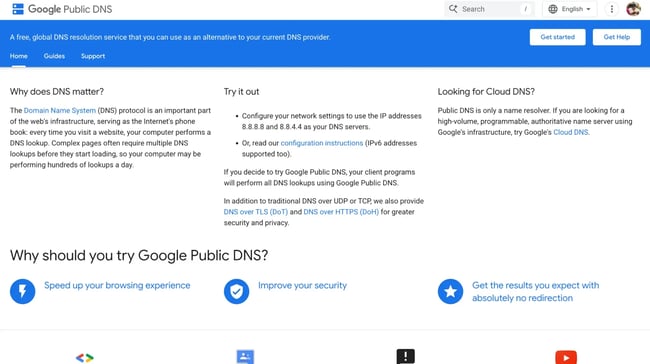Click 'Why should you try Google Public DNS?' heading
The height and width of the screenshot is (364, 650).
[139, 255]
